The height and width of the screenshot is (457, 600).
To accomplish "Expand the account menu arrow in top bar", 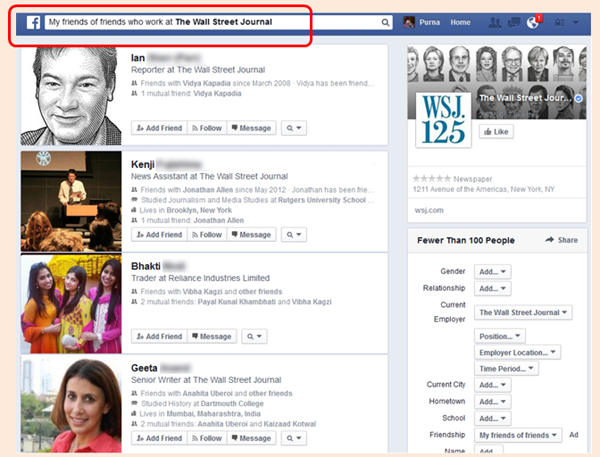I will [x=576, y=23].
